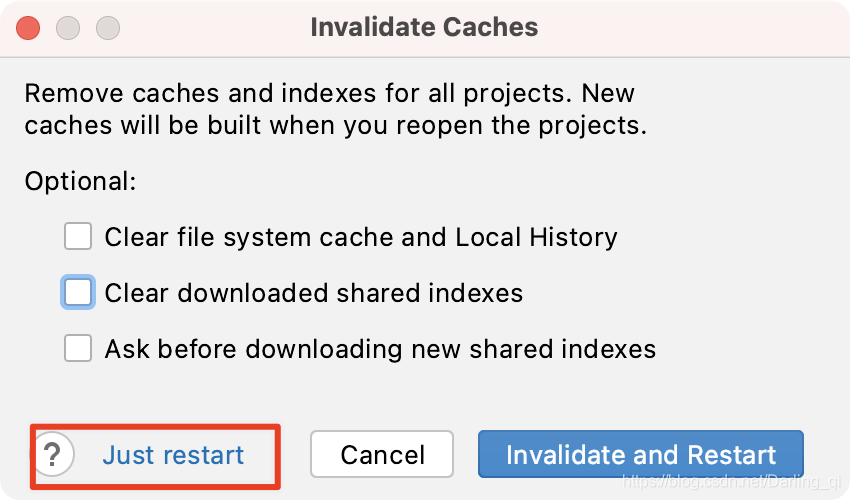Click the gray zoom window button

(107, 27)
